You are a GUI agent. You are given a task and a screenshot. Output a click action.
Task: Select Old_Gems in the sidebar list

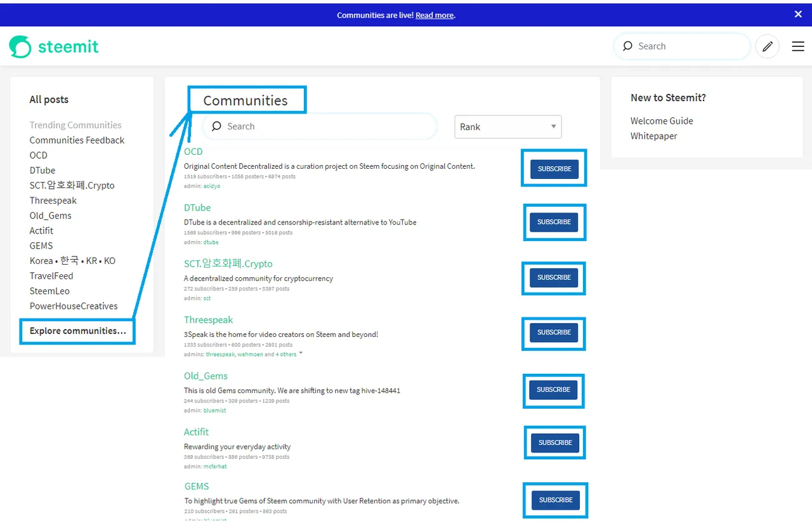[x=50, y=216]
